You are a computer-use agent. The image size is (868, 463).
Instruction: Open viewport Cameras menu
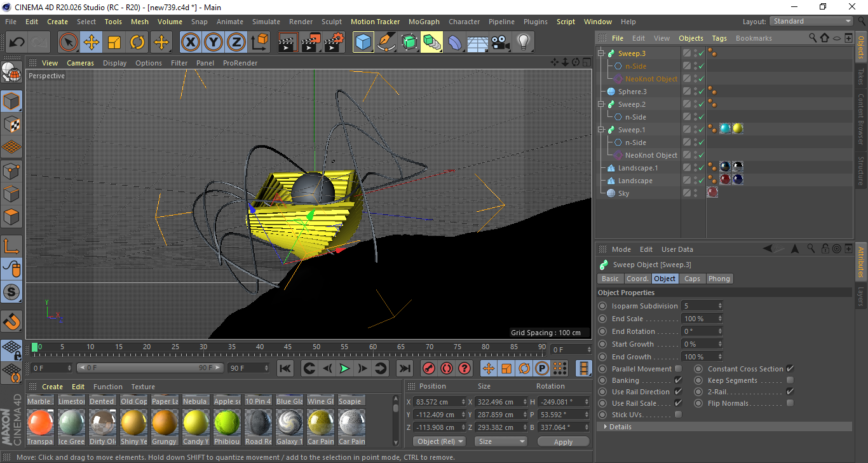click(x=80, y=63)
